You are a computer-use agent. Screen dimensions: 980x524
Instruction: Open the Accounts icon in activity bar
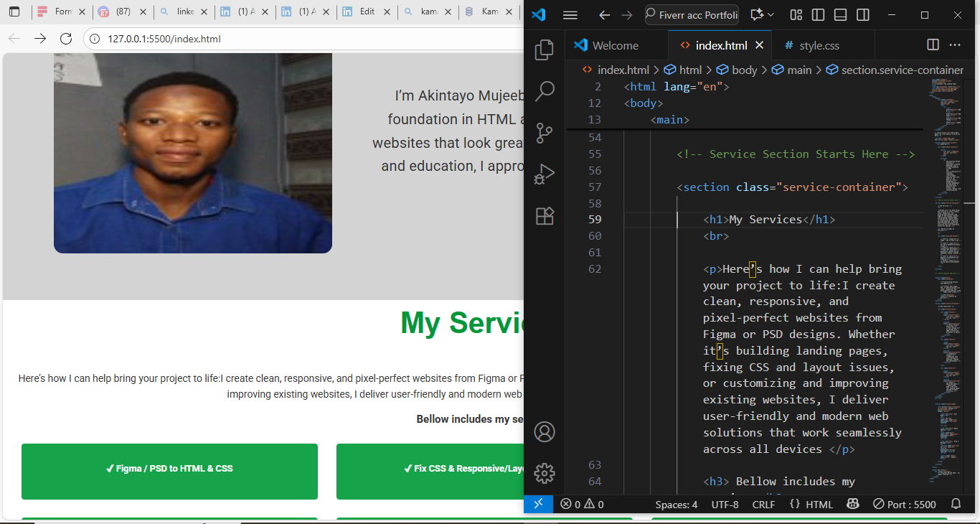(545, 432)
